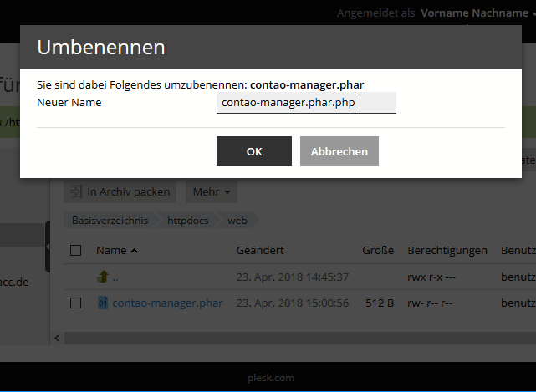
Task: Click permissions rw- r-- r-- of contao-manager.phar
Action: pos(430,303)
